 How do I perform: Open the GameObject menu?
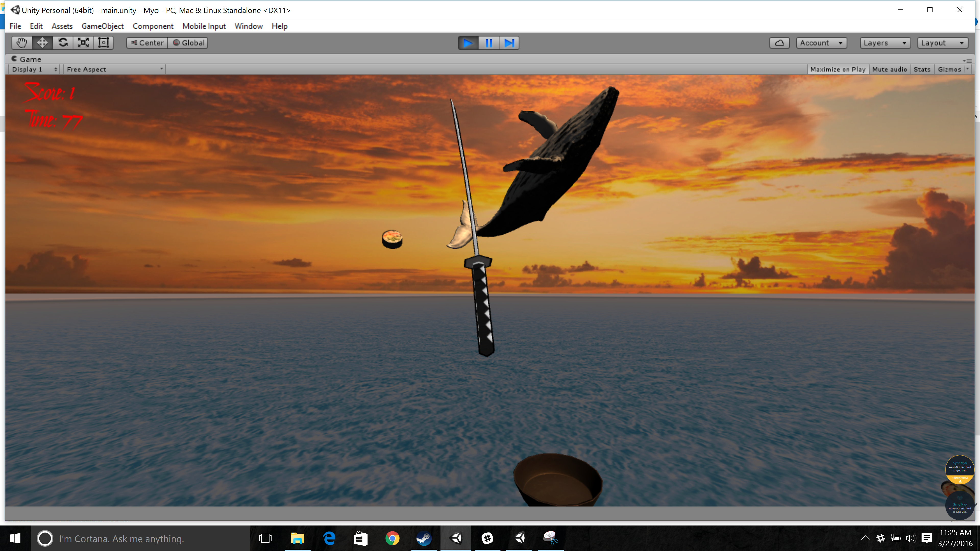[x=102, y=26]
